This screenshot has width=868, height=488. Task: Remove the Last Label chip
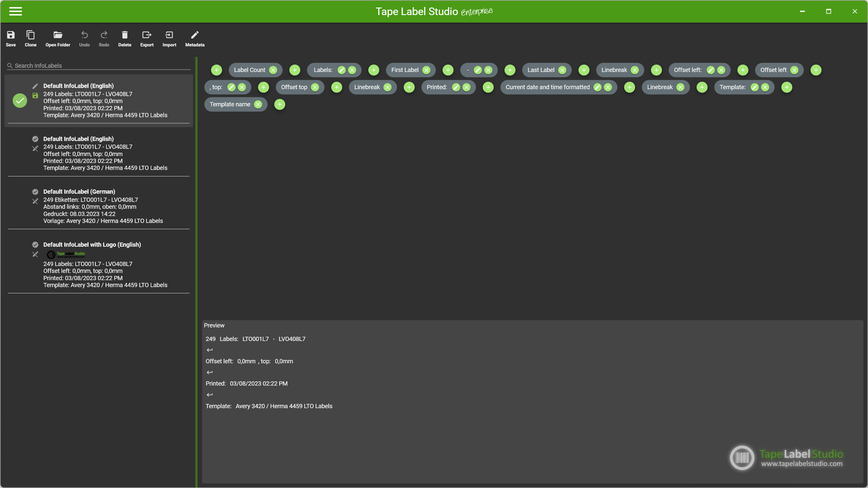point(562,70)
